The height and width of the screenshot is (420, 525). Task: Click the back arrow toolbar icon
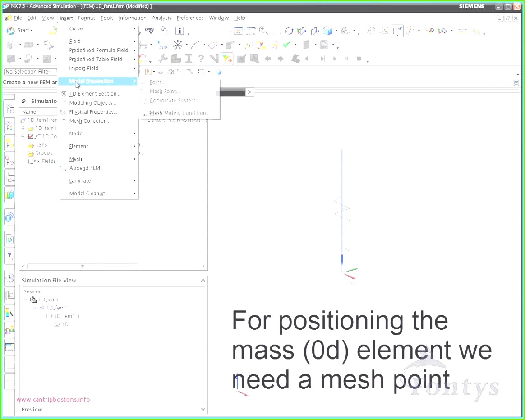[268, 59]
